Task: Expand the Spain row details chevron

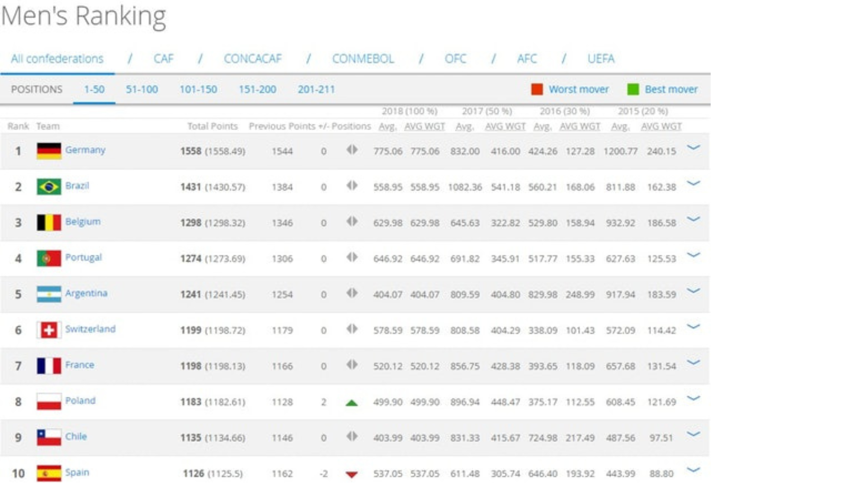Action: click(693, 469)
